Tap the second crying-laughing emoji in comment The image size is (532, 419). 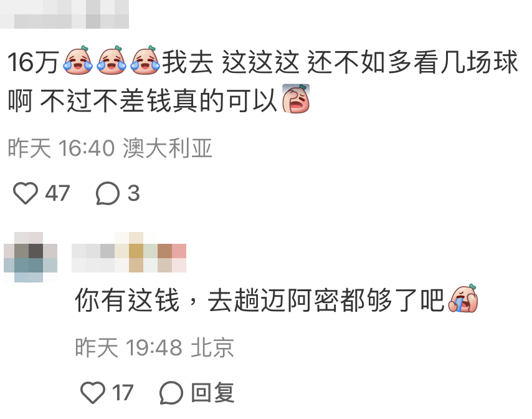coord(112,60)
